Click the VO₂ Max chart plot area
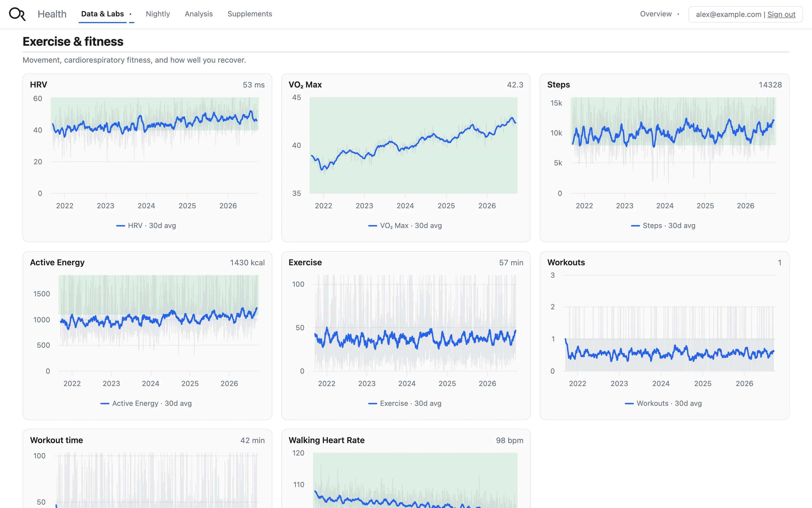 click(413, 145)
